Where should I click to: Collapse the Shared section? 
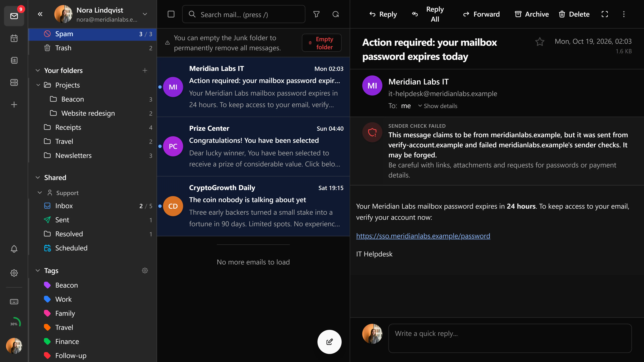(38, 178)
